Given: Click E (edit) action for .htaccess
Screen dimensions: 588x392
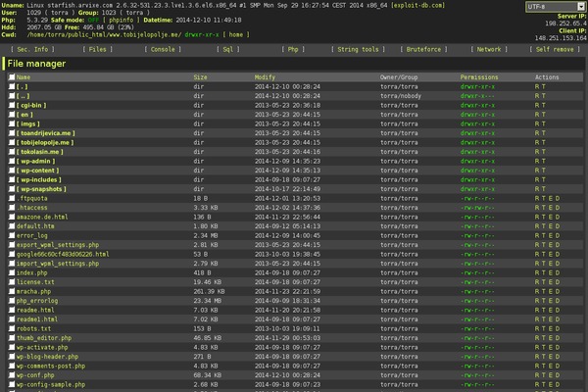Looking at the screenshot, I should coord(551,208).
